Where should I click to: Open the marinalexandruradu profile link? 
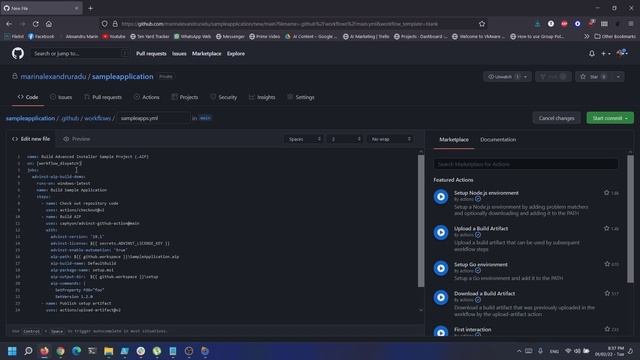pyautogui.click(x=53, y=77)
